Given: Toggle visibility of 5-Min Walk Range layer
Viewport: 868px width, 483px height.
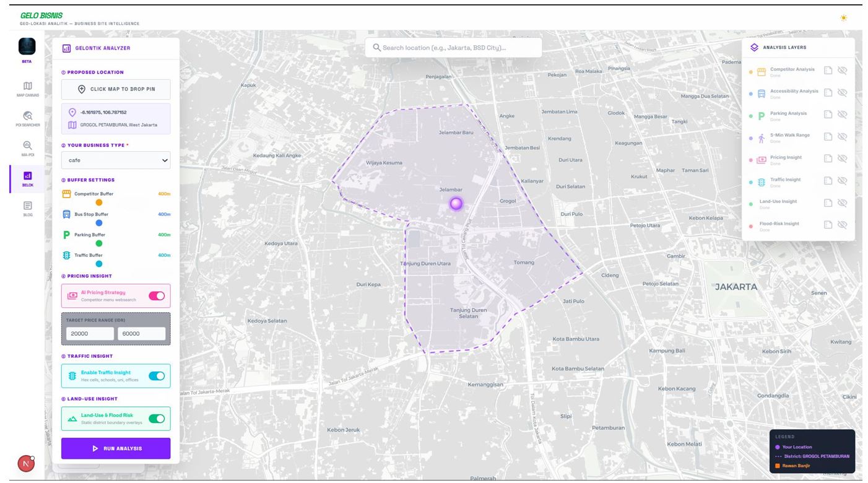Looking at the screenshot, I should [x=842, y=137].
